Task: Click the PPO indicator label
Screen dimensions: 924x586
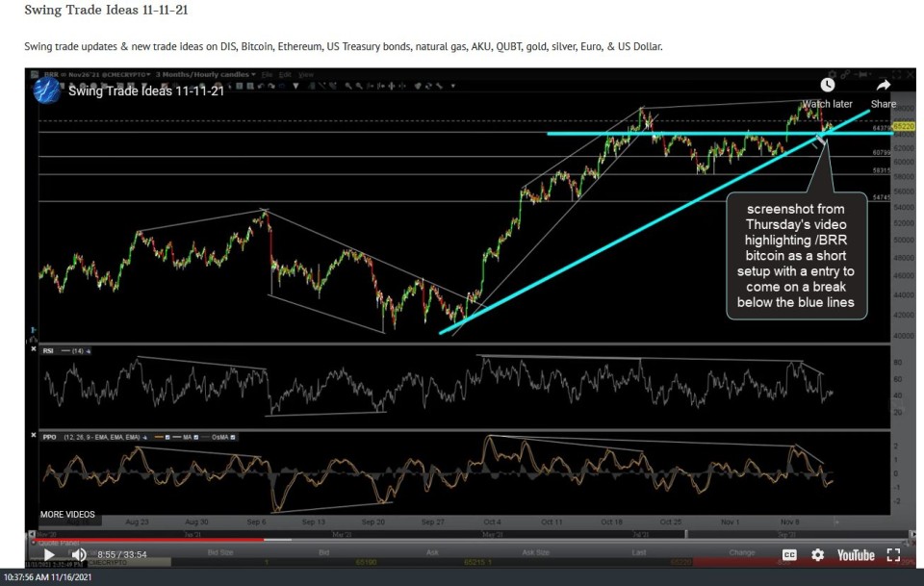Action: click(49, 438)
